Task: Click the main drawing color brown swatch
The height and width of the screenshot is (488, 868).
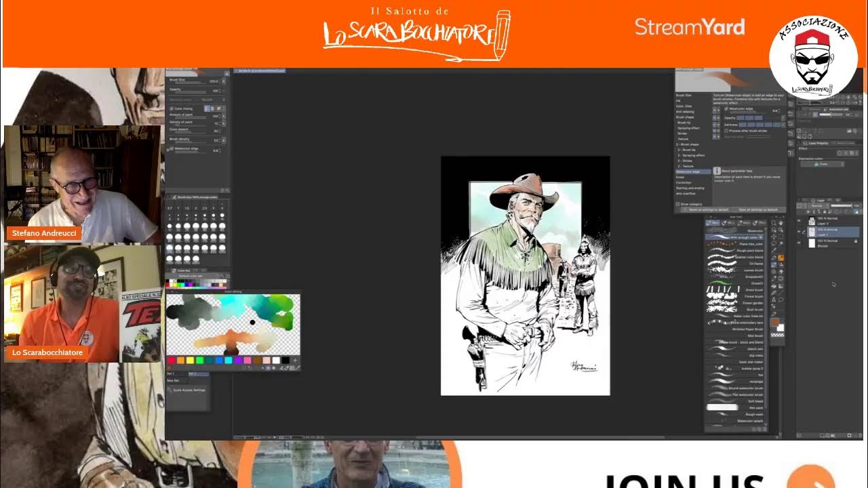Action: (x=774, y=322)
